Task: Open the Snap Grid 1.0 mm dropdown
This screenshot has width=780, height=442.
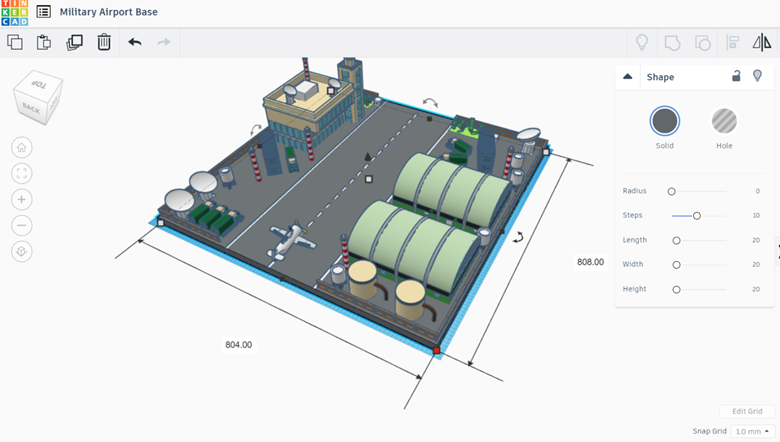Action: (752, 431)
